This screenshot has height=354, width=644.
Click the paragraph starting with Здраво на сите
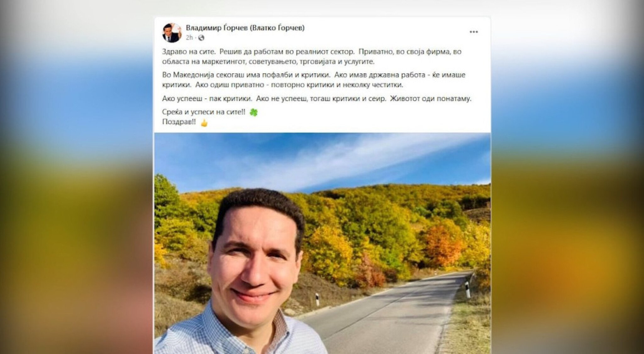pyautogui.click(x=312, y=56)
